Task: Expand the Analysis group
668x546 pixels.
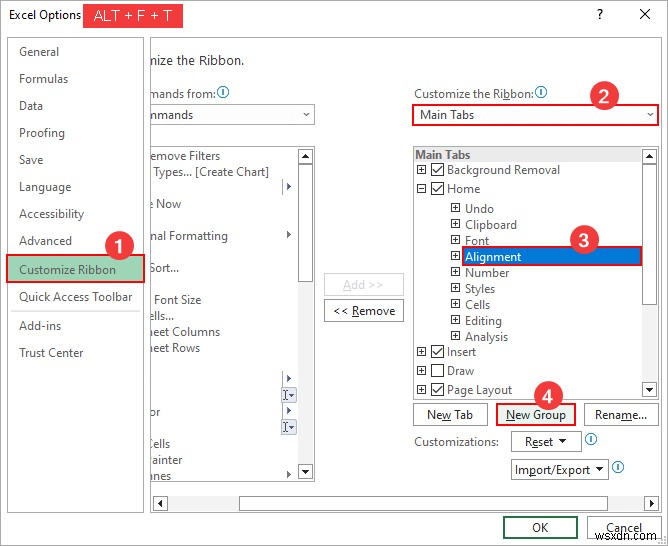Action: (x=455, y=336)
